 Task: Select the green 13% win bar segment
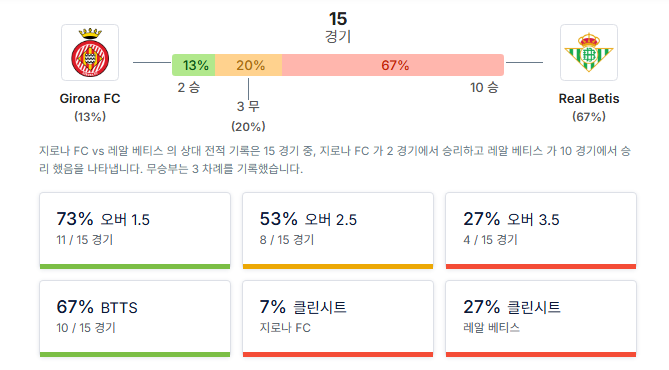tap(193, 65)
